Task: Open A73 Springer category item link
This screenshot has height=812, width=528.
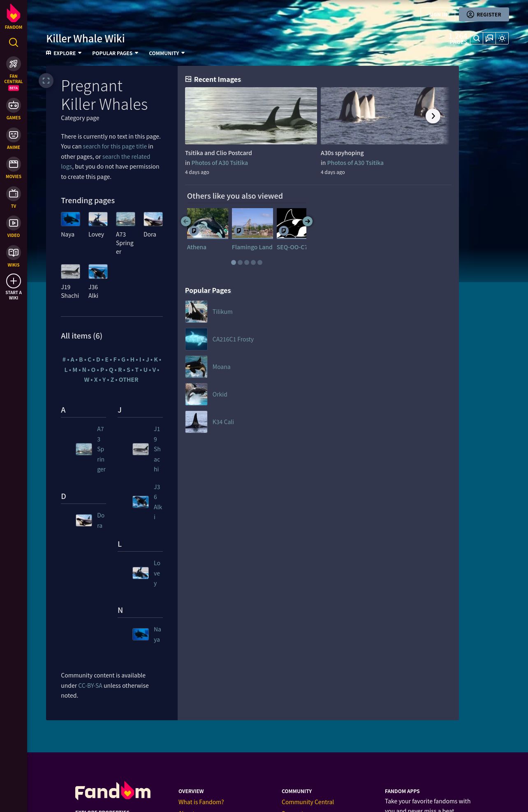Action: (x=101, y=449)
